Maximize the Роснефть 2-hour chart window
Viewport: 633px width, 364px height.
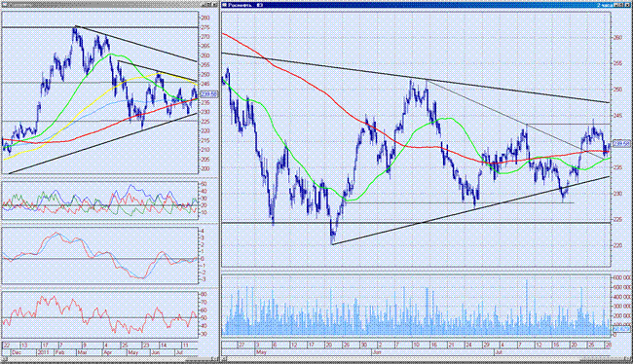621,5
